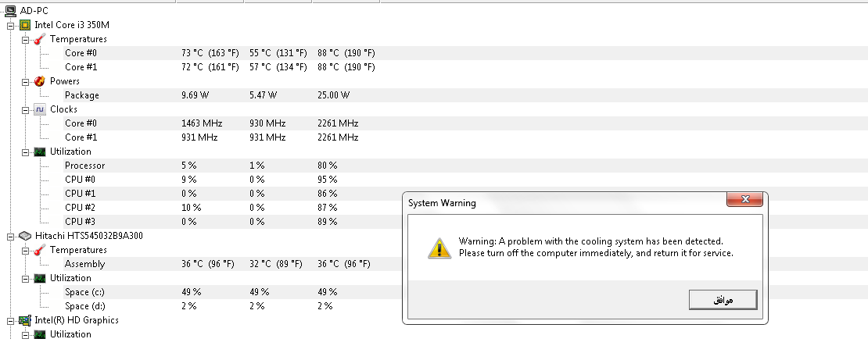Click the yellow warning triangle icon
Screen dimensions: 868x353
[x=439, y=248]
